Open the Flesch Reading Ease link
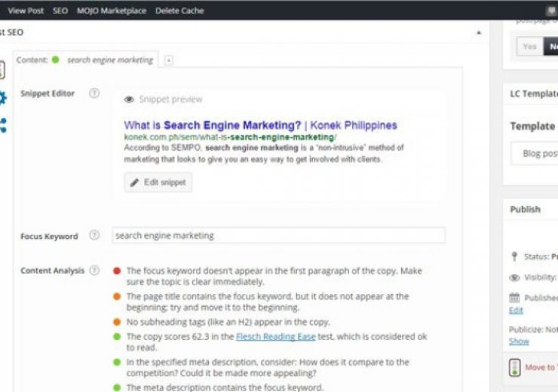 point(276,336)
